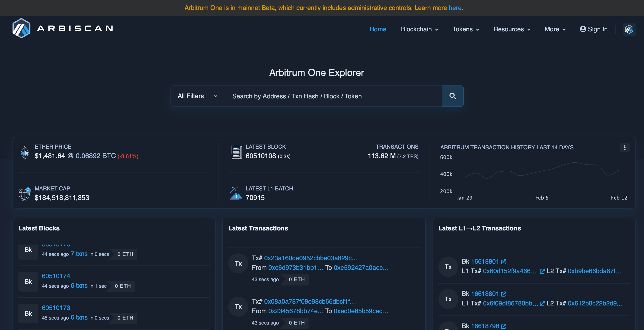The height and width of the screenshot is (330, 644).
Task: Expand the All Filters dropdown
Action: 197,96
